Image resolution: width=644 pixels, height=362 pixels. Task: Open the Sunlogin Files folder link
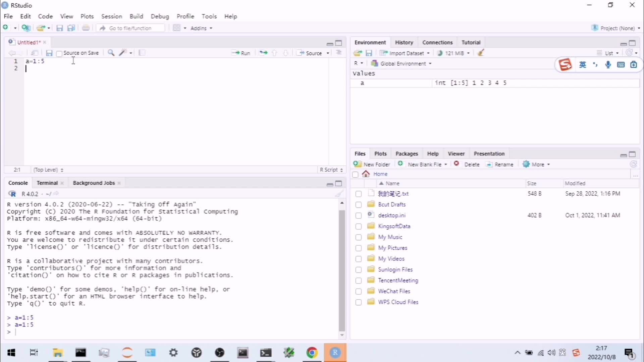click(x=395, y=269)
